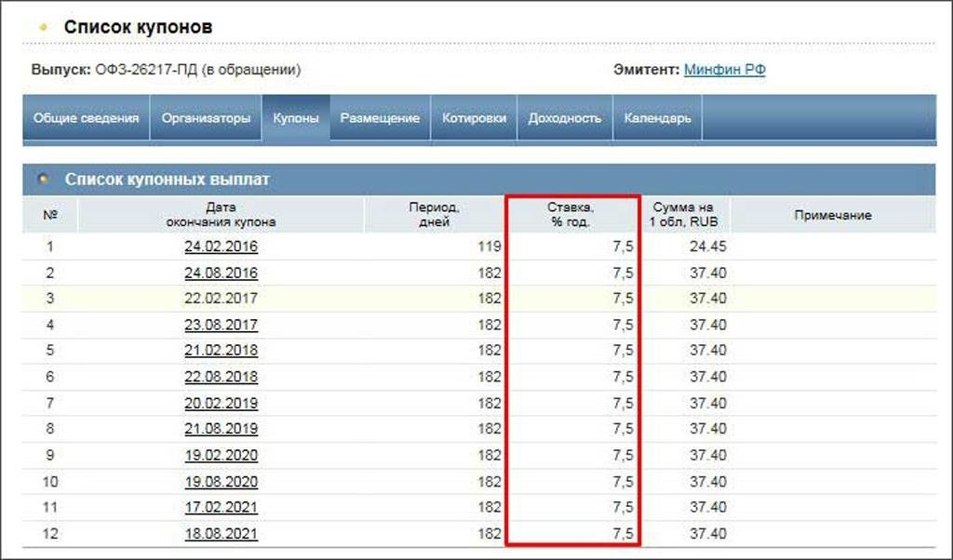Select amount 37.40 in row 12
Viewport: 953px width, 560px height.
708,534
